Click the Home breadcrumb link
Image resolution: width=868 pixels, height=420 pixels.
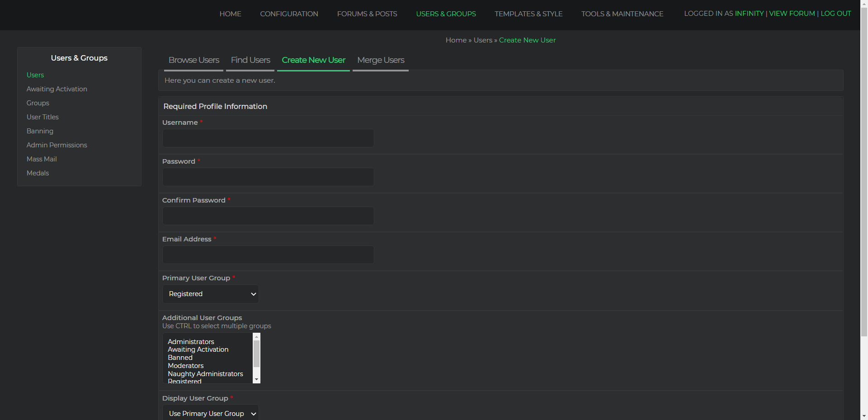tap(456, 40)
